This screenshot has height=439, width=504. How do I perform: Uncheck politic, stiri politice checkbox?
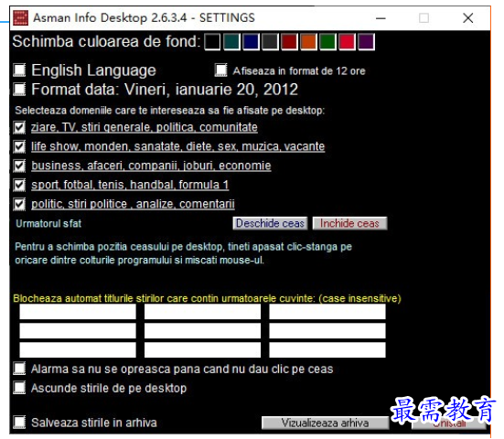19,204
